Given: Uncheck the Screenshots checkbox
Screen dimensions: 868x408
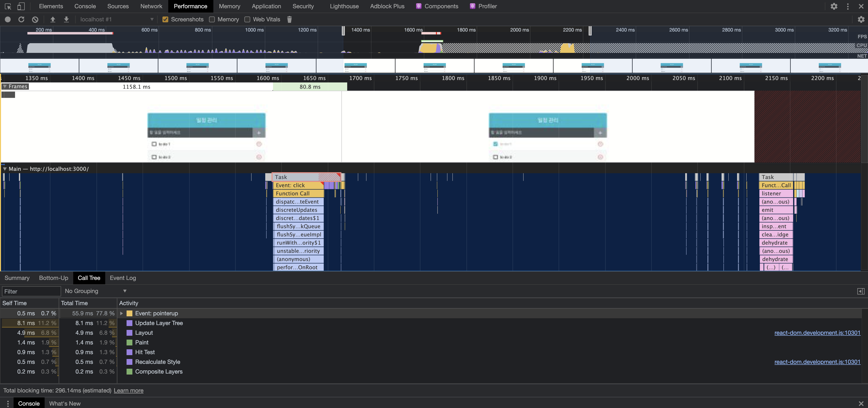Looking at the screenshot, I should click(165, 20).
